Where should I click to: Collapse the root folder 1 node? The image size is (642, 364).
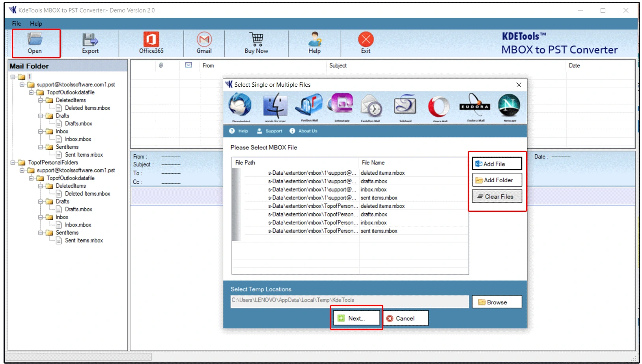point(13,77)
